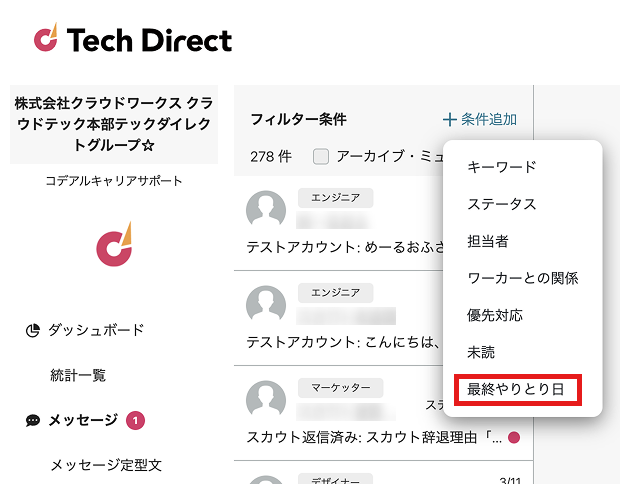Open message テストアカウント: めーるおふさ

coord(345,248)
